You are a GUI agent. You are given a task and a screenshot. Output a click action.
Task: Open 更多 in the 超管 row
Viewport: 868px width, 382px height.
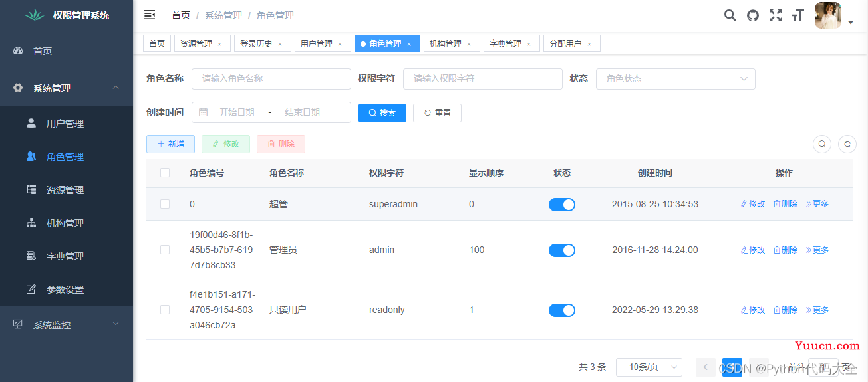pyautogui.click(x=817, y=204)
